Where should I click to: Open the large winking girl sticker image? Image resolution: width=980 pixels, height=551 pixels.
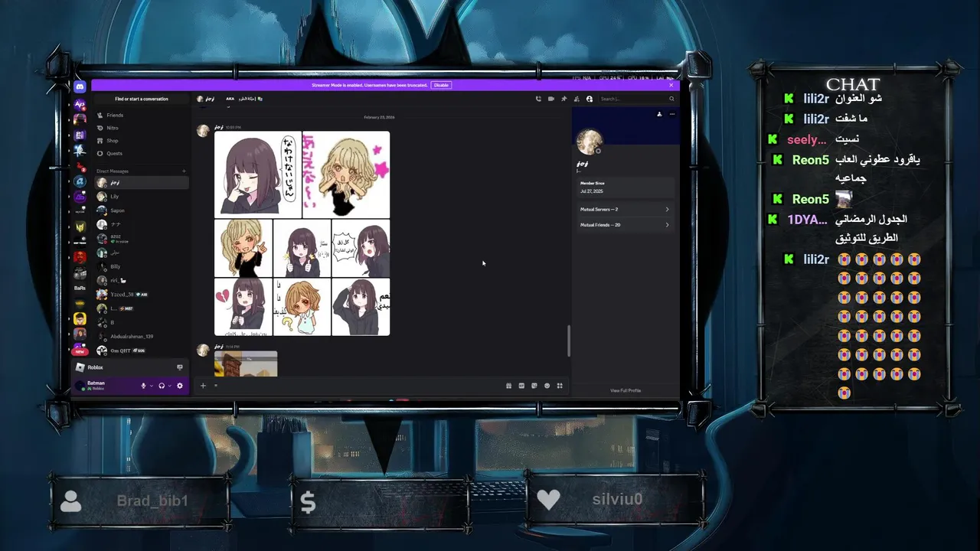pyautogui.click(x=258, y=174)
